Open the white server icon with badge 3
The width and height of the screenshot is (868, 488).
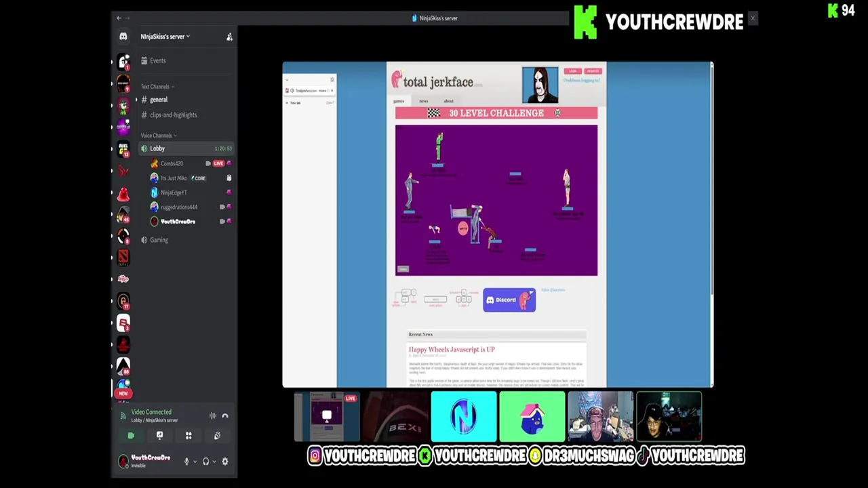pos(123,323)
